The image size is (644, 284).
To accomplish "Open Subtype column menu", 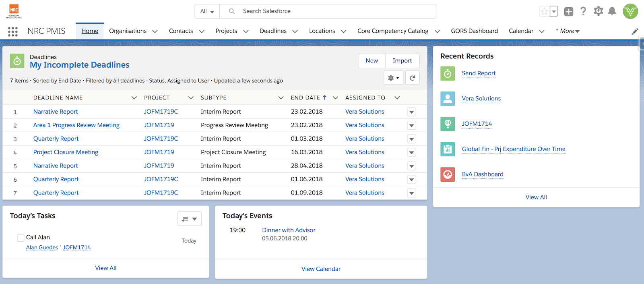I will (281, 98).
